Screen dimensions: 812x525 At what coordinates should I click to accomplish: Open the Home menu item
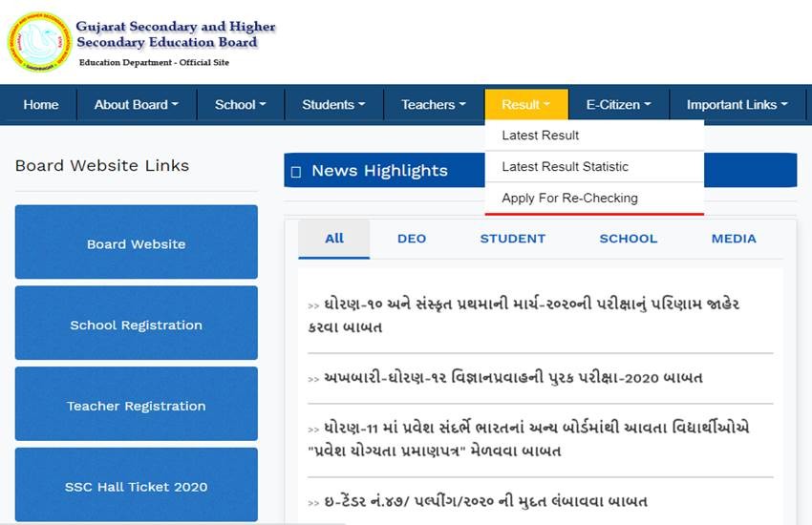[x=41, y=105]
